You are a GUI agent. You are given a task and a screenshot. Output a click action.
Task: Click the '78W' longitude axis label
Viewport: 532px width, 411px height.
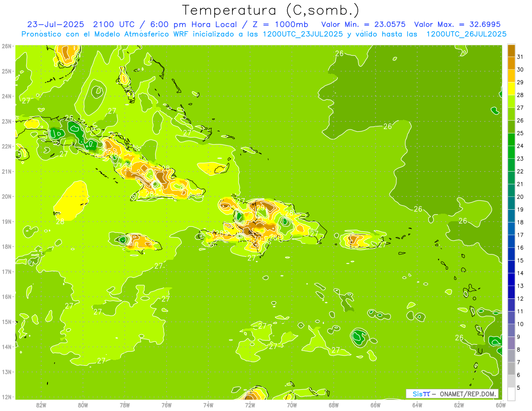[125, 405]
